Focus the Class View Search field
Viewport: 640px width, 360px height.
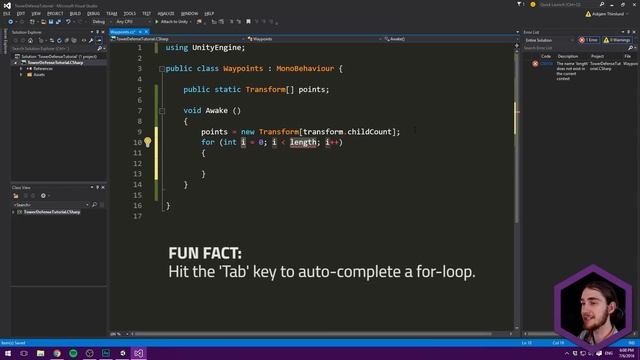[50, 204]
